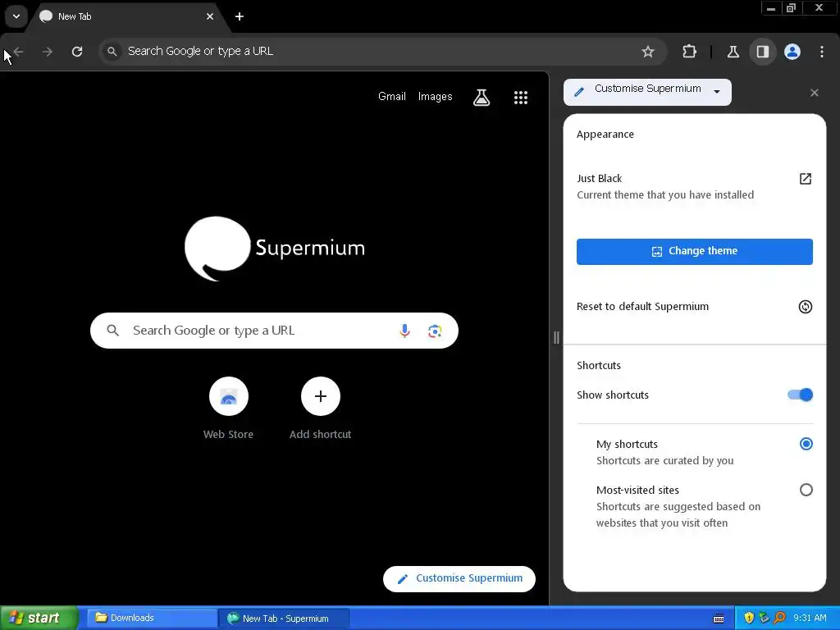
Task: Select Most-visited sites radio button
Action: tap(806, 490)
